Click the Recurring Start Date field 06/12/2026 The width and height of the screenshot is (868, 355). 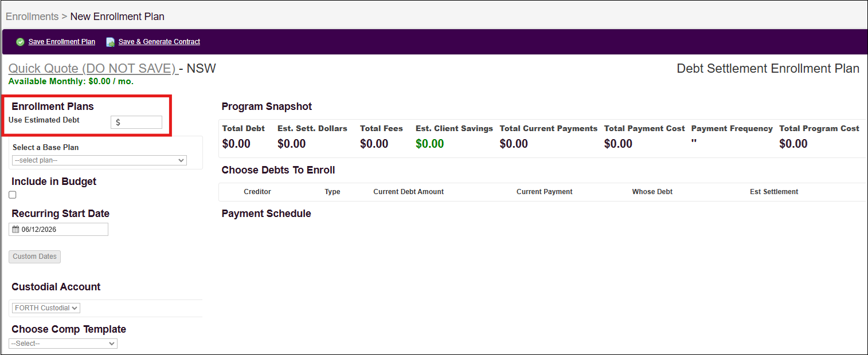[x=58, y=230]
